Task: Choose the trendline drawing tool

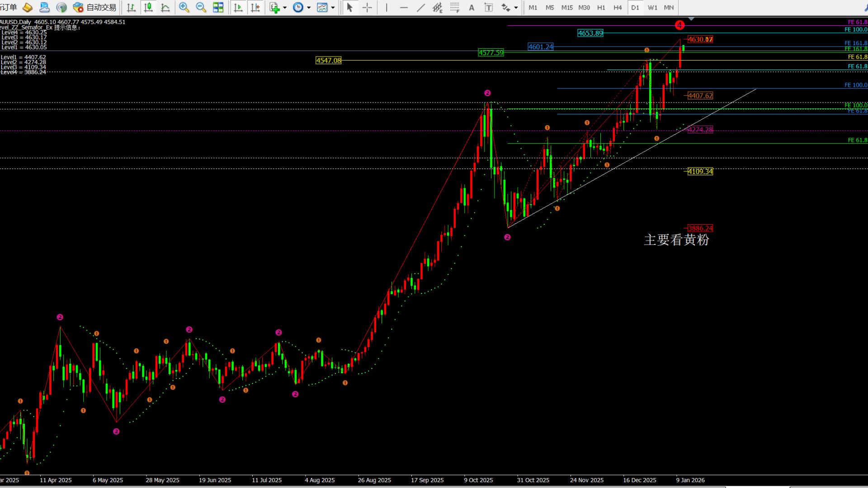Action: pos(420,7)
